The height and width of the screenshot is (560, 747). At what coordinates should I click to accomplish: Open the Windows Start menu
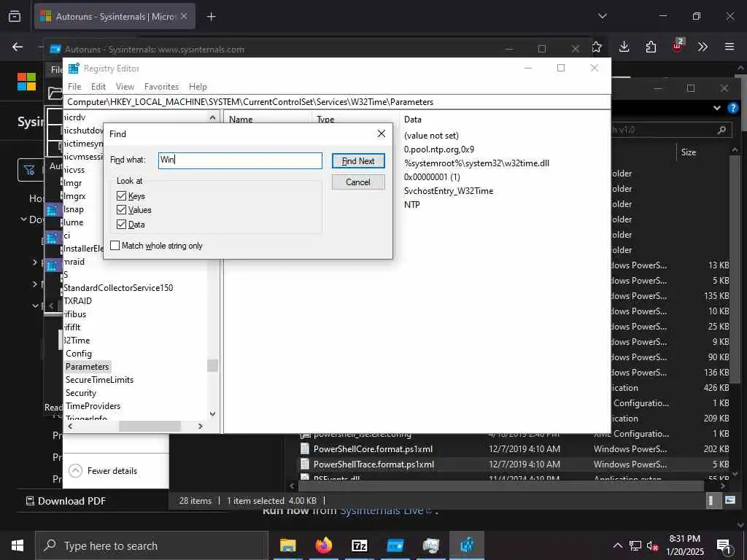tap(18, 545)
